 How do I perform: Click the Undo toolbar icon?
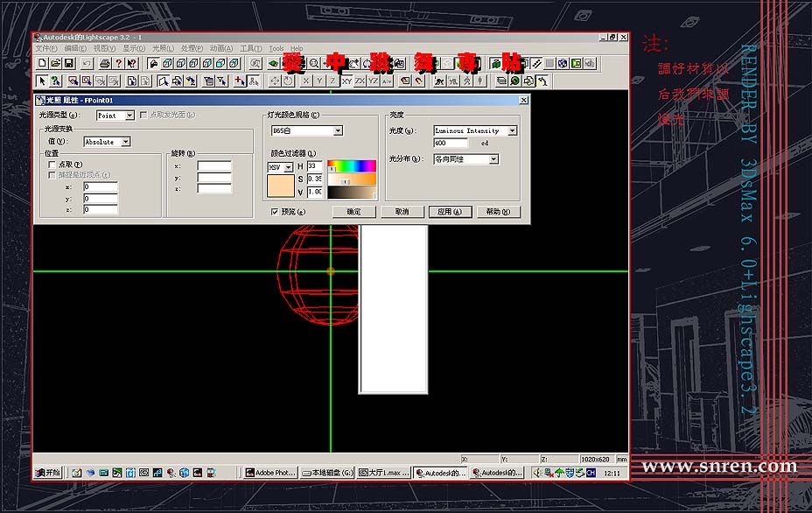point(87,63)
